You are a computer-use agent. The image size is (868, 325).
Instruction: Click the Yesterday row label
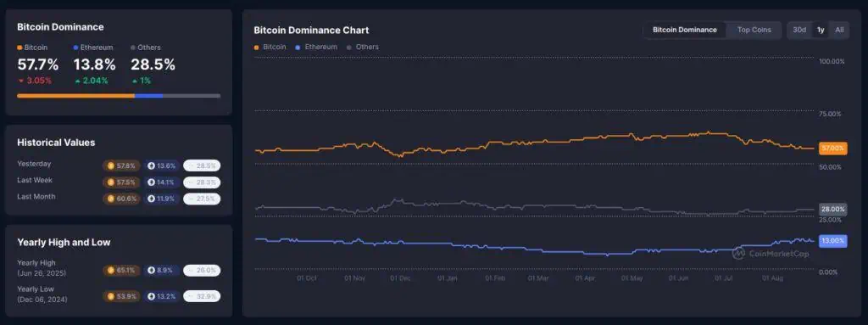click(x=34, y=164)
